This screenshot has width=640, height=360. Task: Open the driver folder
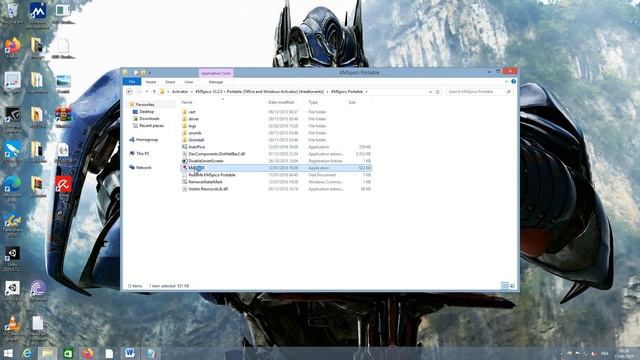193,119
